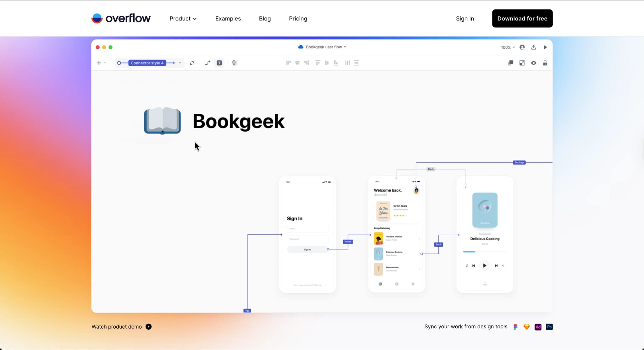Viewport: 644px width, 350px height.
Task: Click the Overflow logo
Action: (121, 18)
